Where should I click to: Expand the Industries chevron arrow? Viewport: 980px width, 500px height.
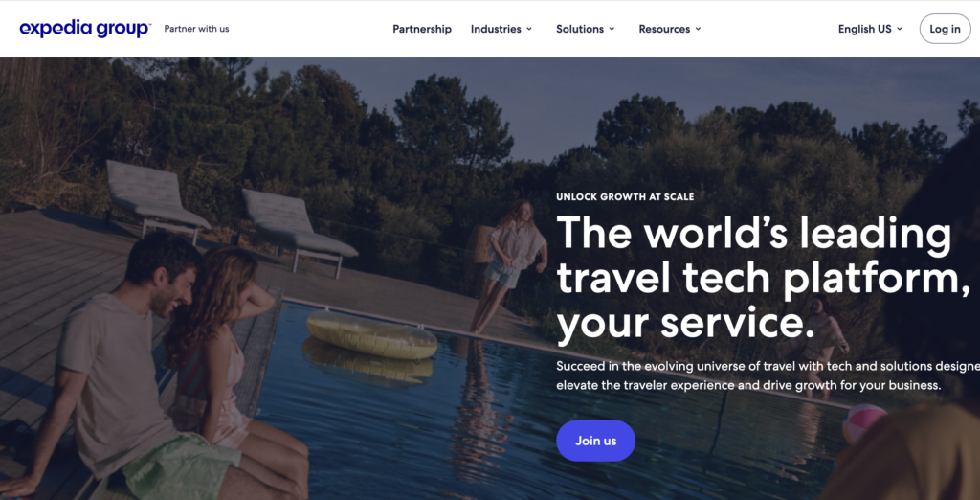coord(529,29)
